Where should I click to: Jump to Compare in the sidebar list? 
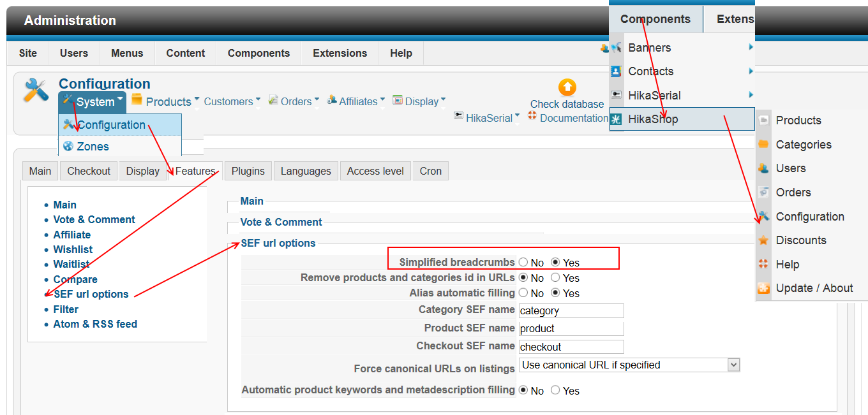(75, 279)
